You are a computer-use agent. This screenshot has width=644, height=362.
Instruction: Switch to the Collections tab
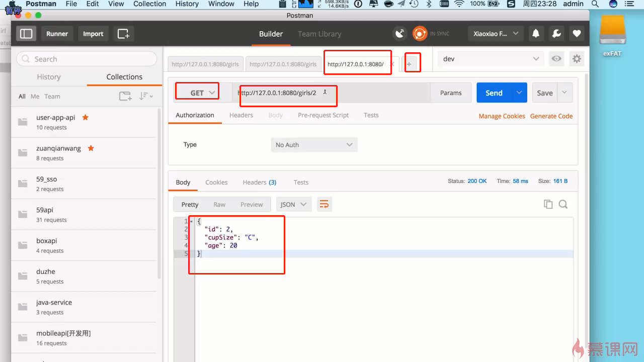pos(124,77)
